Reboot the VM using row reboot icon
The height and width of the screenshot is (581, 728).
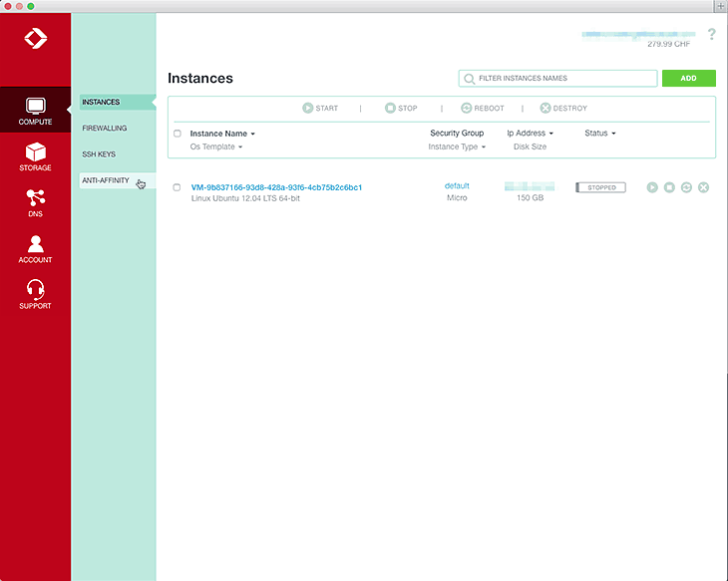(x=686, y=187)
